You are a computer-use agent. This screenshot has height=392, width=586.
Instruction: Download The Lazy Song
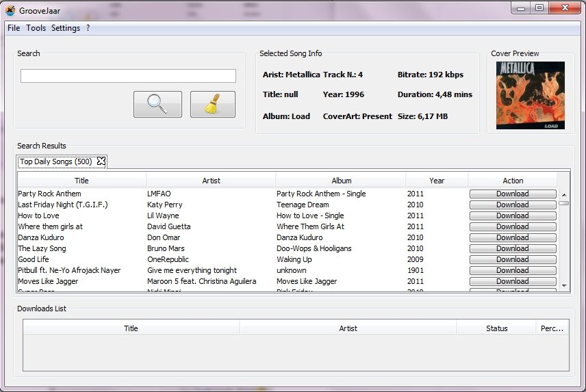pyautogui.click(x=513, y=248)
